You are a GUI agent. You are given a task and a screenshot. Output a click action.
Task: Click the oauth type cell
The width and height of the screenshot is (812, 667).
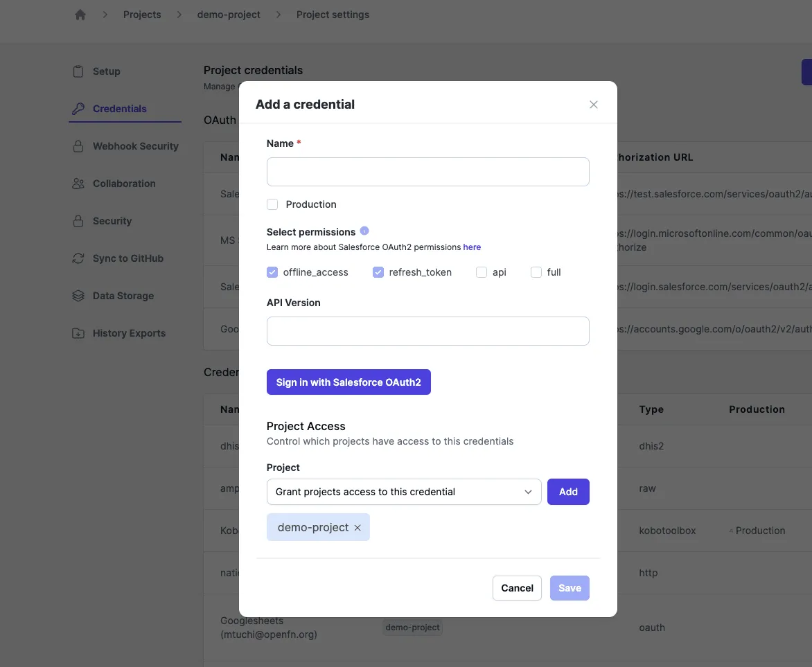[651, 627]
